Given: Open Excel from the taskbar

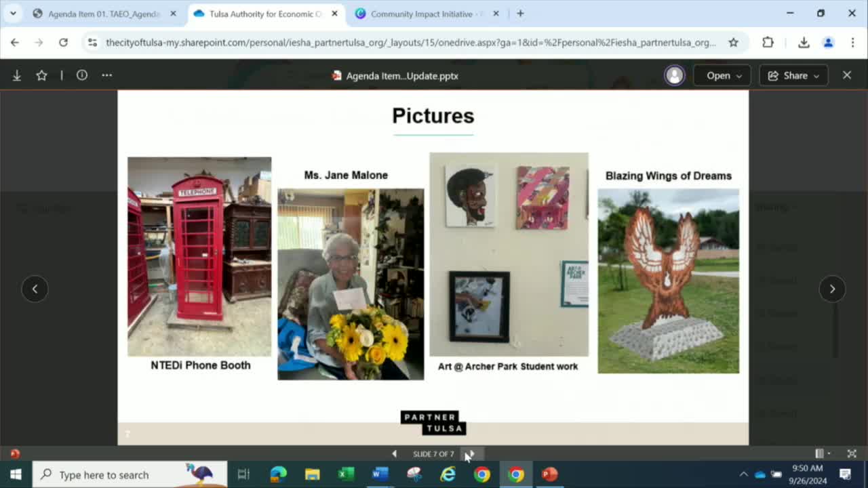Looking at the screenshot, I should point(346,474).
